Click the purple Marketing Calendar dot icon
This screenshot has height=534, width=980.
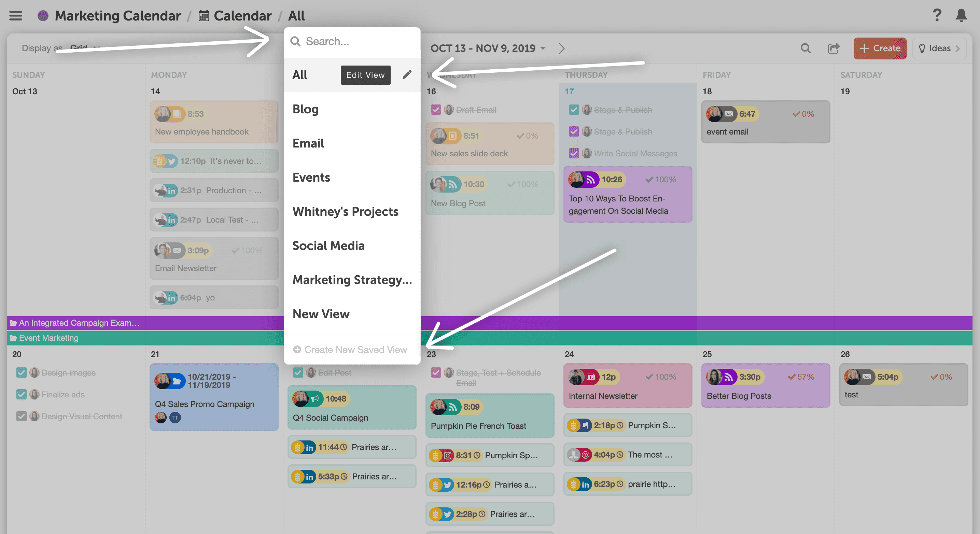(x=43, y=16)
